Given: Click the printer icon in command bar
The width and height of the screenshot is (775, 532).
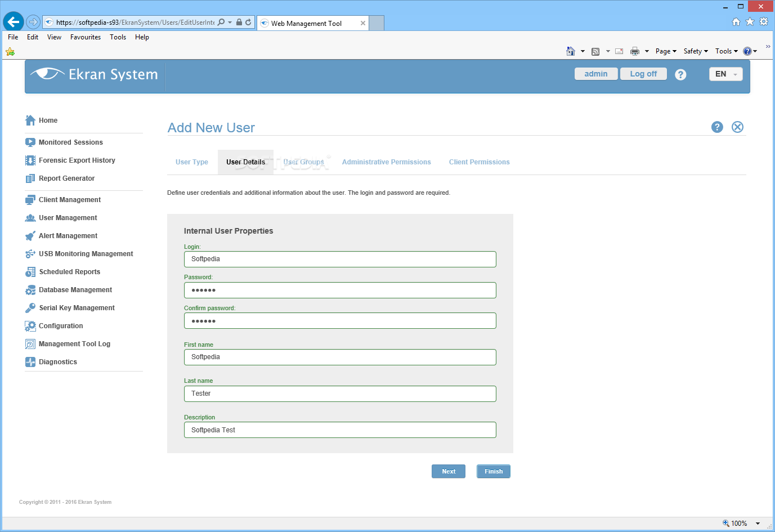Looking at the screenshot, I should pyautogui.click(x=635, y=51).
